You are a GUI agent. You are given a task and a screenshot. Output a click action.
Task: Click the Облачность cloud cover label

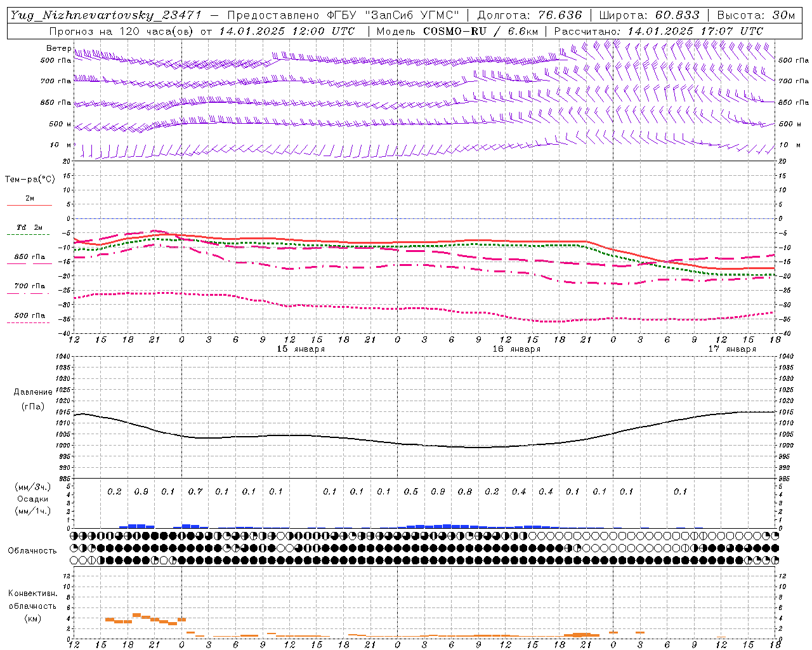[x=32, y=551]
